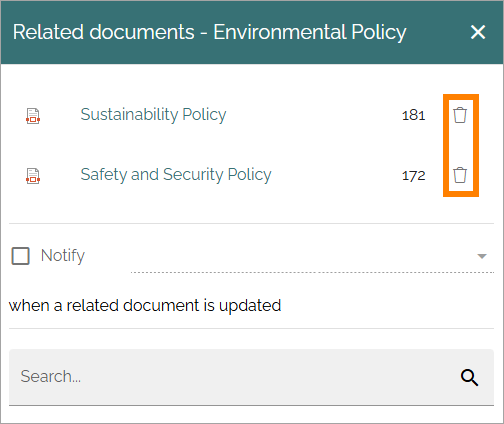Viewport: 504px width, 424px height.
Task: Open the dotted-underline notify recipient field
Action: pyautogui.click(x=312, y=257)
